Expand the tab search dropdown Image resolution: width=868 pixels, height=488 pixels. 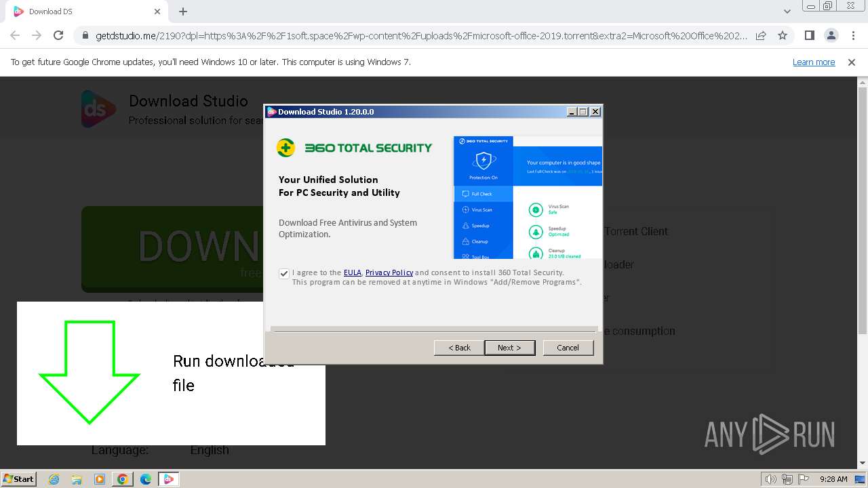pos(787,12)
